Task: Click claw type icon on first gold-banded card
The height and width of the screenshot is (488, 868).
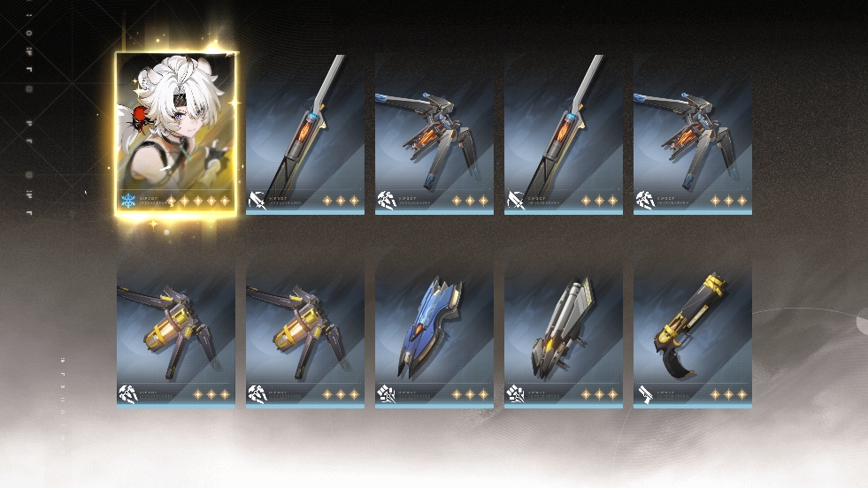Action: pos(128,394)
